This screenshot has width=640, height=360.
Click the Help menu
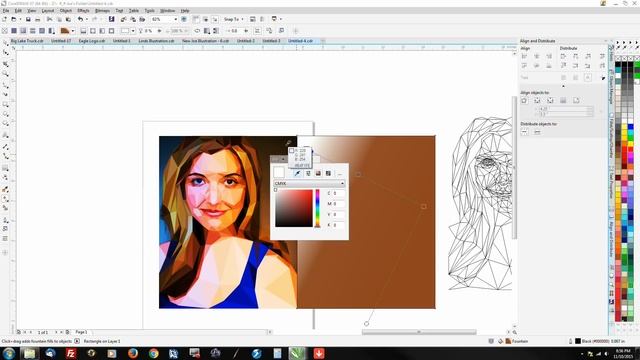coord(185,11)
